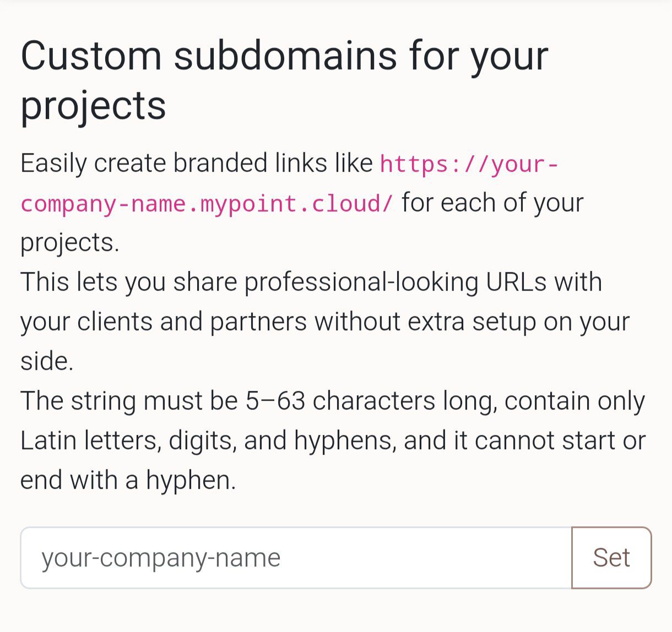Click the word "Custom" in the heading
The image size is (672, 632).
(x=91, y=56)
